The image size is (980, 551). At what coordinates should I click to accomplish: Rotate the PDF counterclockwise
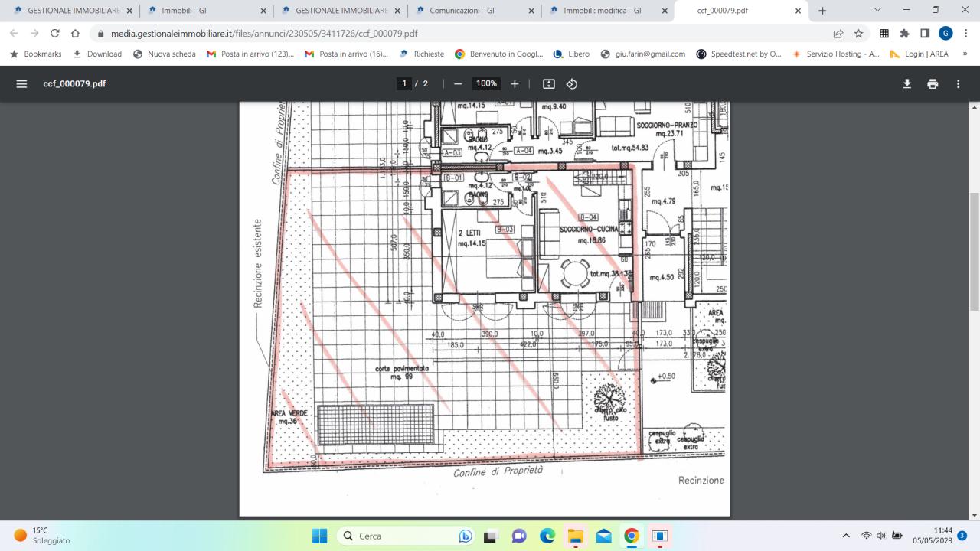point(571,83)
